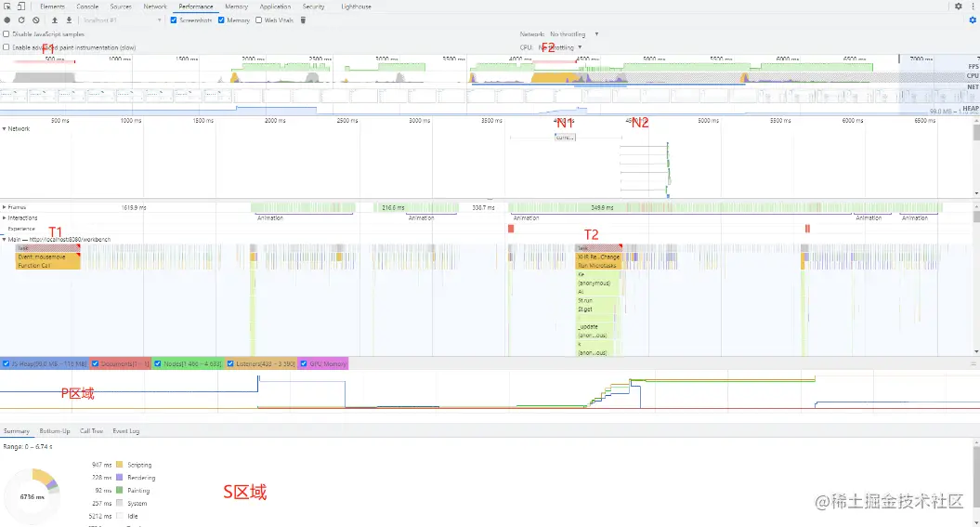Click the 216.6 ms frame

point(393,207)
